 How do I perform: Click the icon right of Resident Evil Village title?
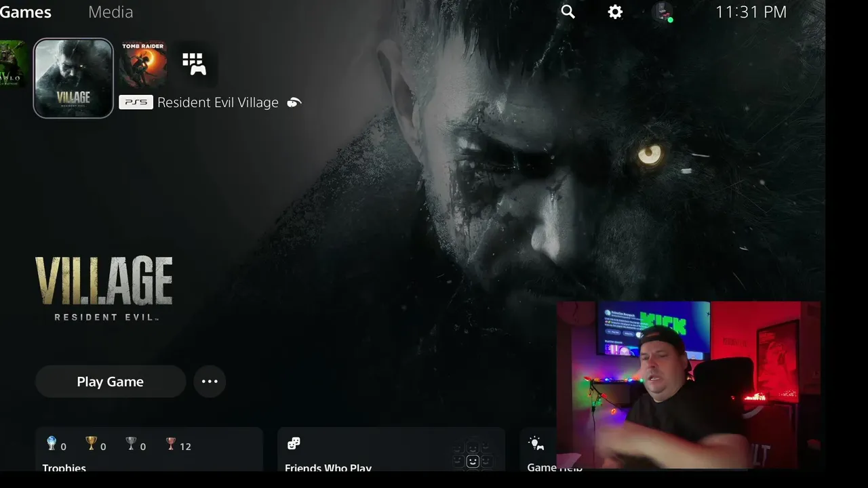pyautogui.click(x=294, y=102)
